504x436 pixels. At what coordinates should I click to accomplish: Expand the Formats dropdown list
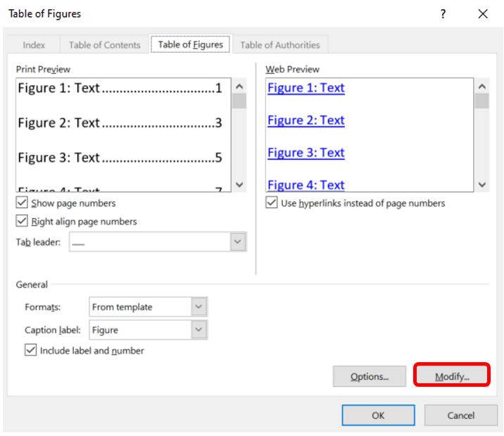pos(199,307)
